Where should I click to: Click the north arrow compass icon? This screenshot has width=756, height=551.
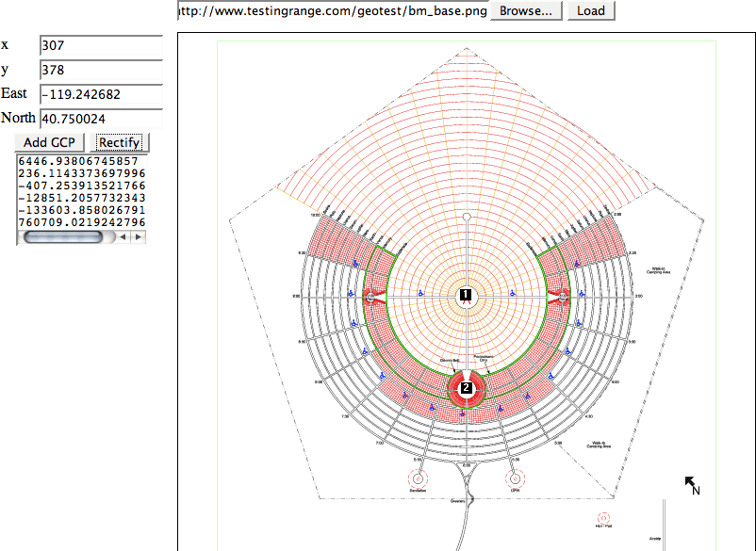692,484
